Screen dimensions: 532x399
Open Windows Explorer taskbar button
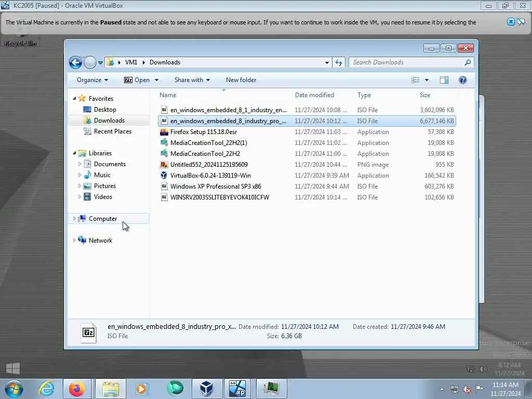coord(111,389)
